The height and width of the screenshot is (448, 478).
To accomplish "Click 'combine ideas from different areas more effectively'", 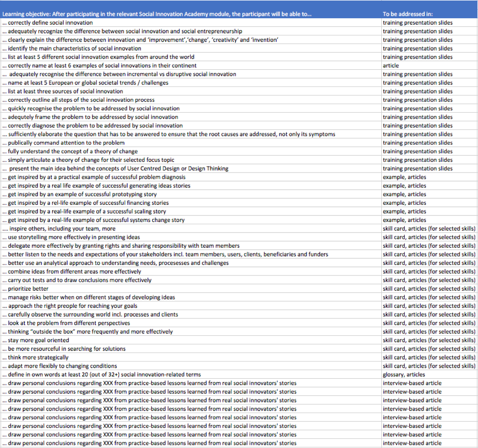I will click(191, 272).
